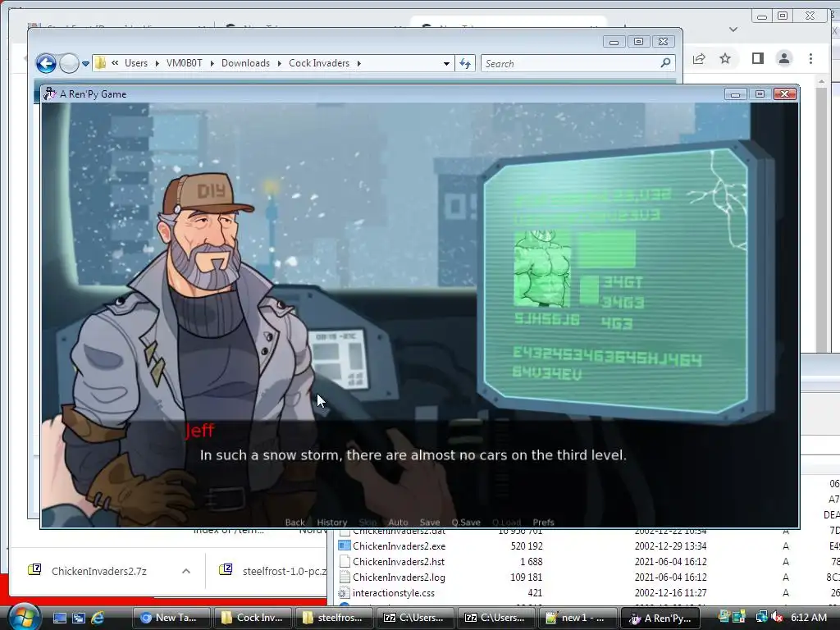The height and width of the screenshot is (630, 840).
Task: Expand the arrow after Cock Invaders breadcrumb
Action: pyautogui.click(x=359, y=63)
